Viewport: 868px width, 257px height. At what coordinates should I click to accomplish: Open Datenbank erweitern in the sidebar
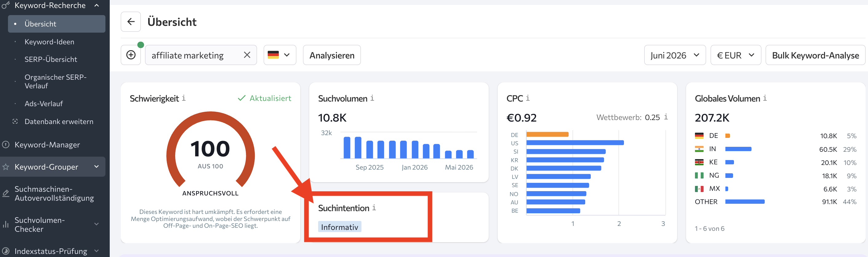point(59,121)
